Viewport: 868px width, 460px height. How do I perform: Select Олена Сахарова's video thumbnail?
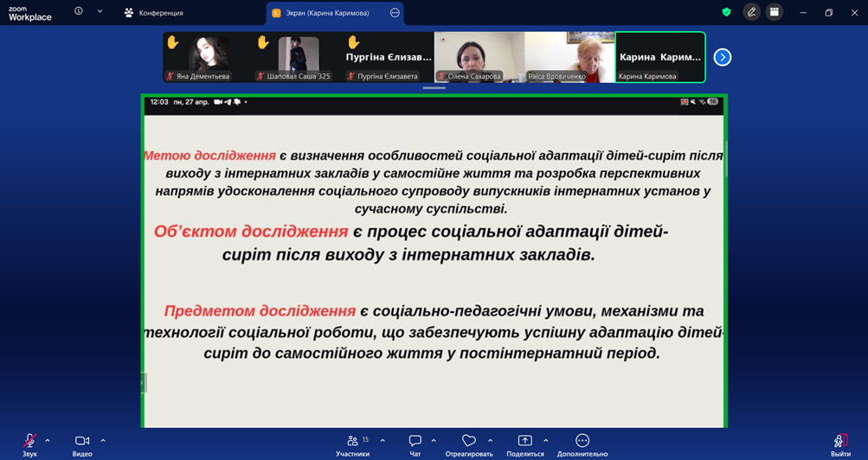point(479,56)
